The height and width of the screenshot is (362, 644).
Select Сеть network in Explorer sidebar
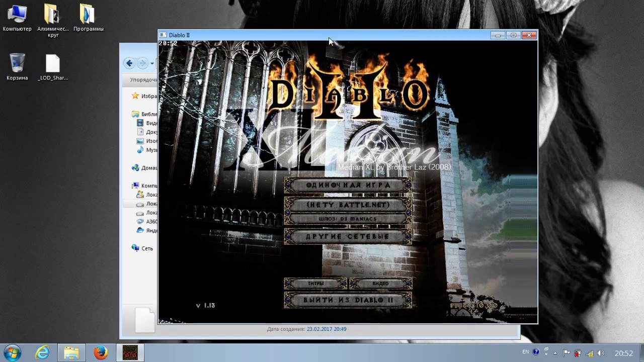point(142,248)
